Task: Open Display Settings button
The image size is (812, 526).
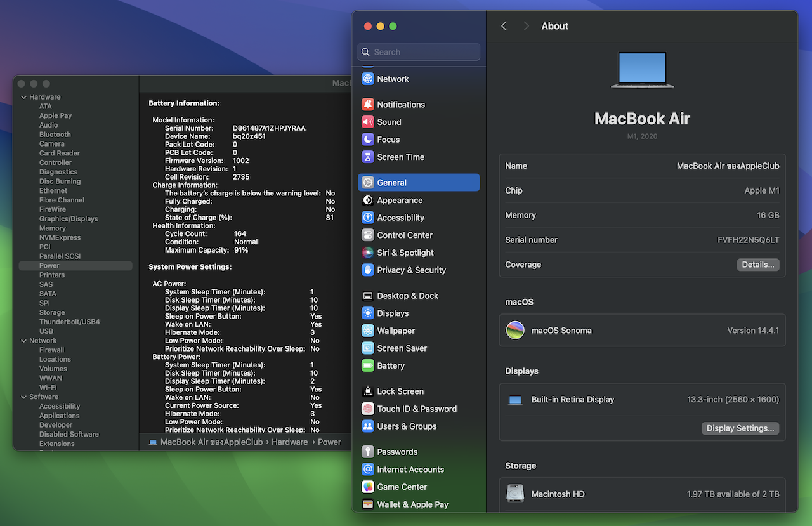Action: (x=740, y=428)
